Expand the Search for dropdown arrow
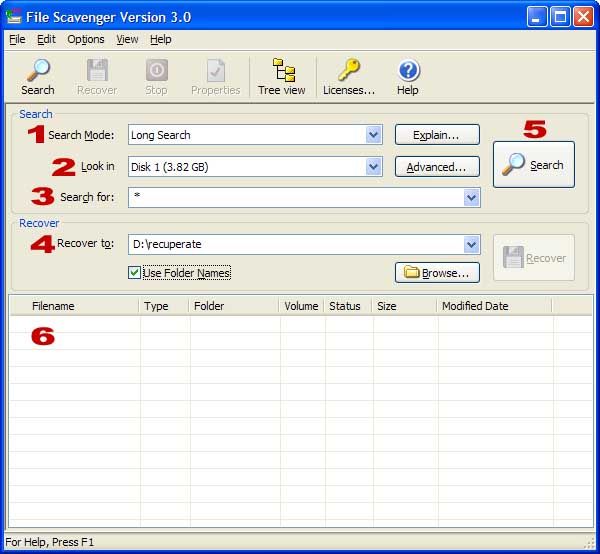 click(471, 198)
